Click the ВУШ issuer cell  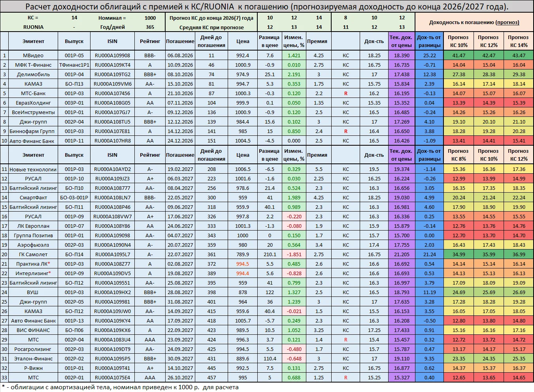pyautogui.click(x=33, y=293)
